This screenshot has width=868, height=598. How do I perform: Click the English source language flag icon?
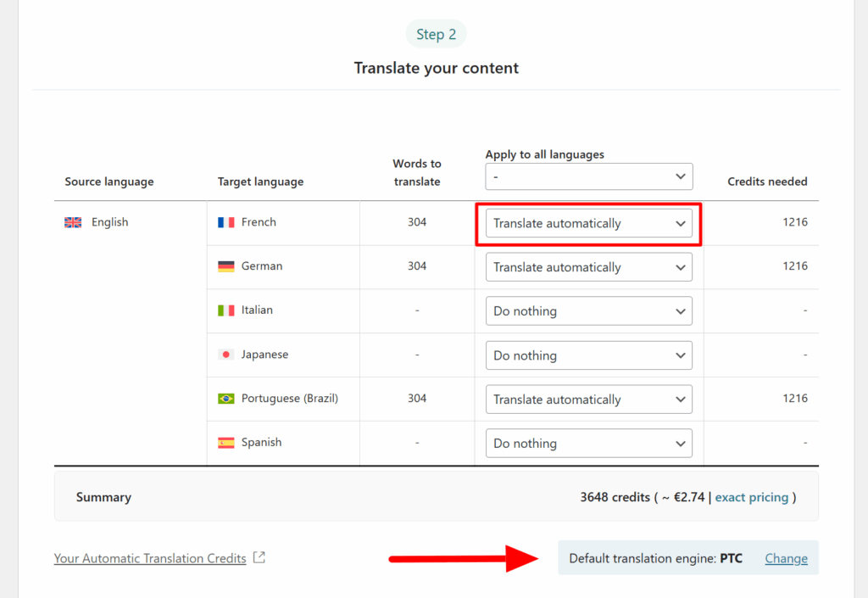[x=72, y=221]
